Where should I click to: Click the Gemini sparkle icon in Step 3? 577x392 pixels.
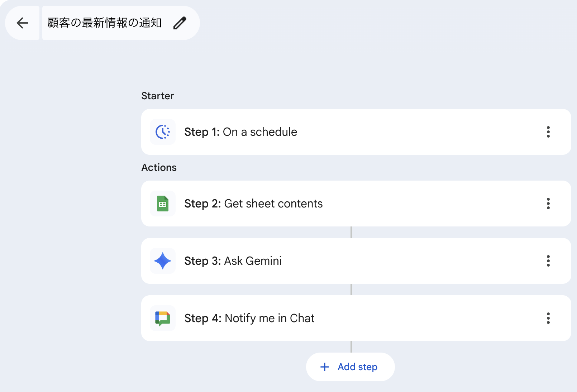[163, 261]
